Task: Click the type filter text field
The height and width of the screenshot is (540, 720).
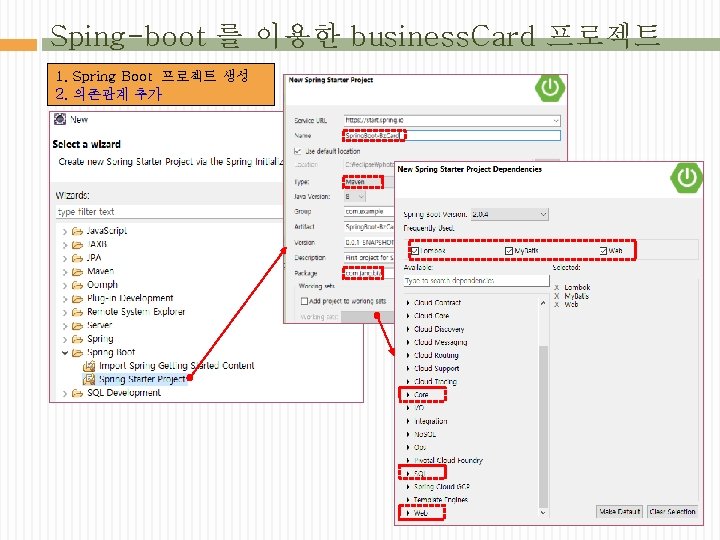Action: coord(169,212)
